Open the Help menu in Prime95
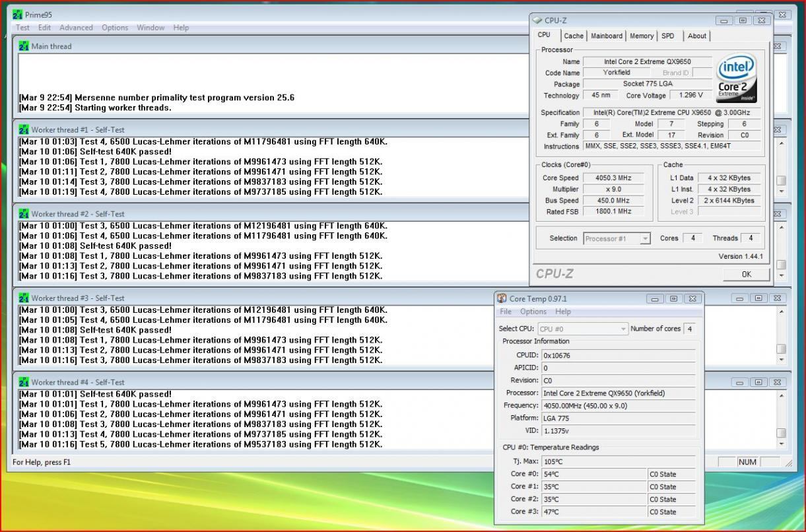The image size is (806, 532). pos(181,28)
